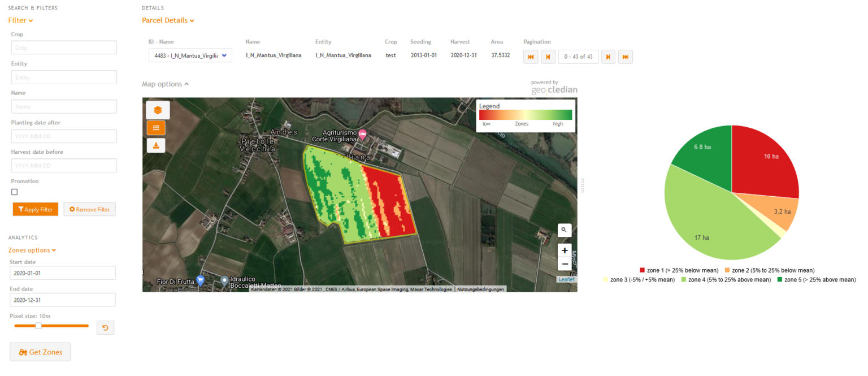Collapse the Map options section
The height and width of the screenshot is (376, 868).
[165, 84]
